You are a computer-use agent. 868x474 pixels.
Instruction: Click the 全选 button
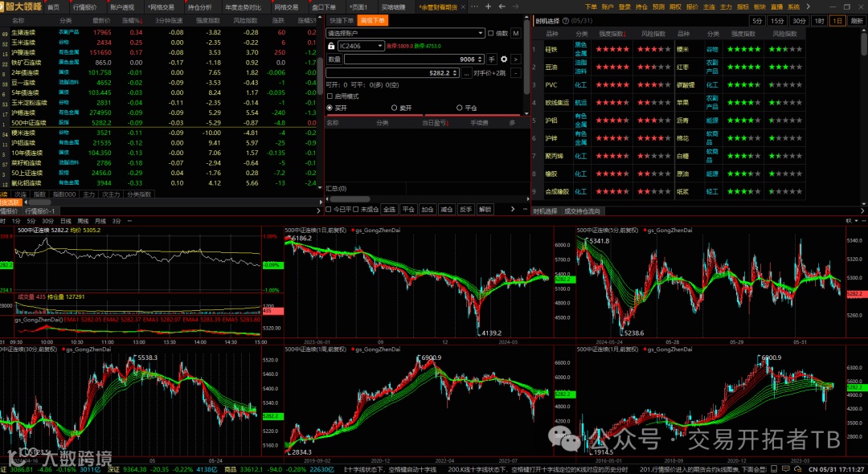click(390, 209)
